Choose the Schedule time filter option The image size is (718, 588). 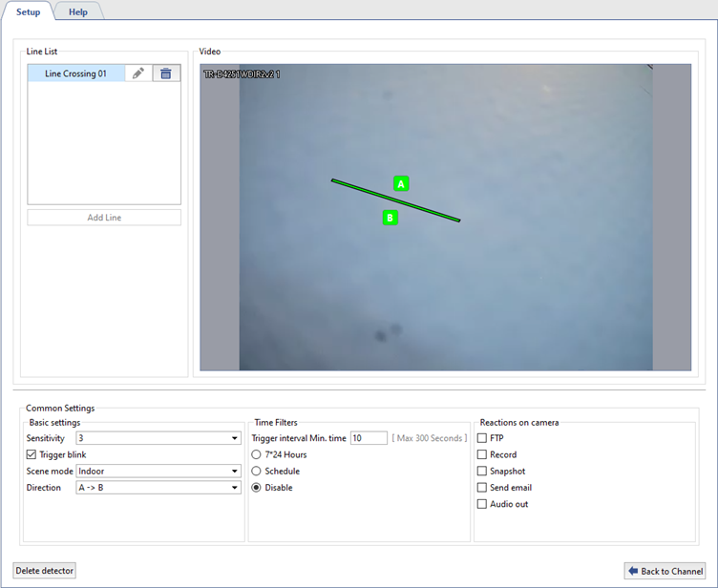[256, 471]
